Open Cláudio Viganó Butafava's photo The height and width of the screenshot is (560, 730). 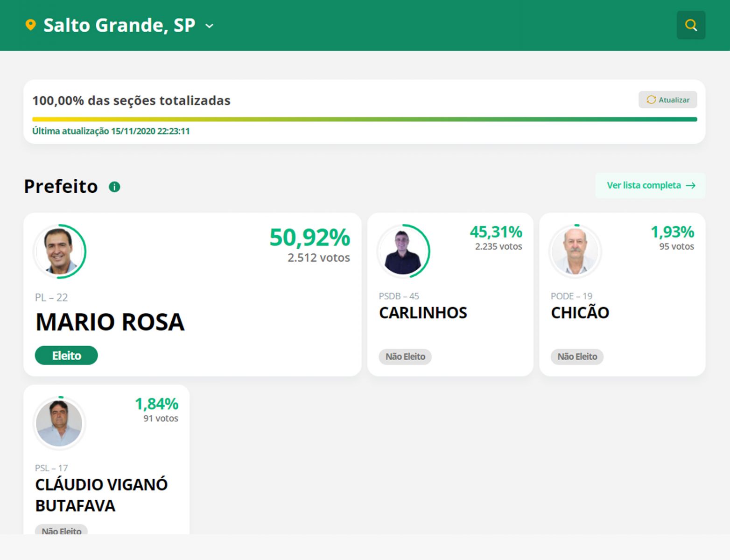tap(59, 423)
